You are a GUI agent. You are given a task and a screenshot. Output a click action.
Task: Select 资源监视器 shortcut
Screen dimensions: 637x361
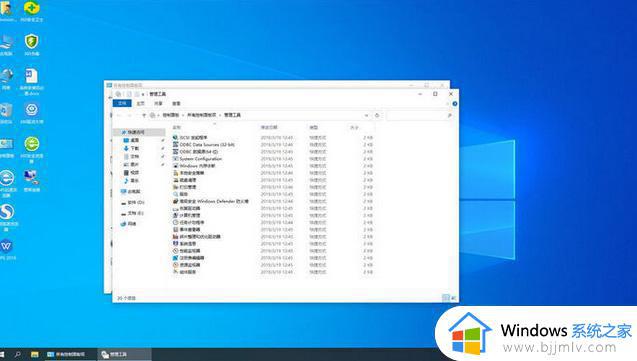click(187, 265)
